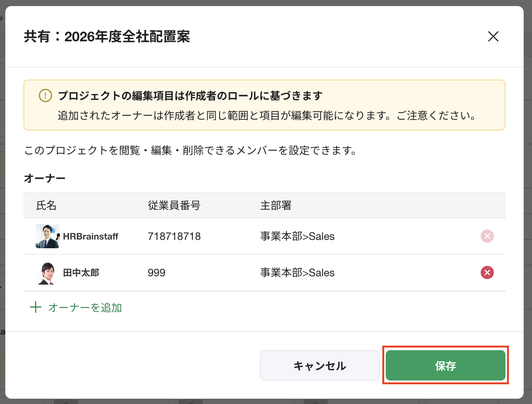Close the share dialog with the X

click(493, 36)
